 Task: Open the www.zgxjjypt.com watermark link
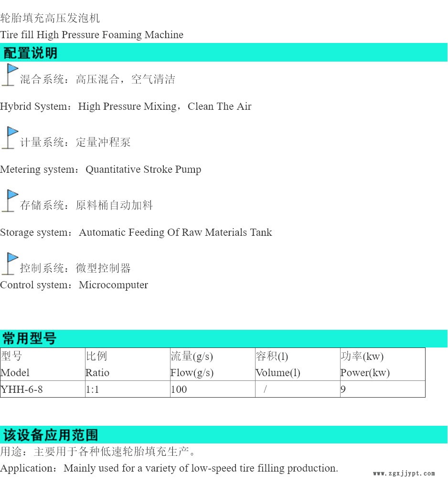tap(404, 473)
